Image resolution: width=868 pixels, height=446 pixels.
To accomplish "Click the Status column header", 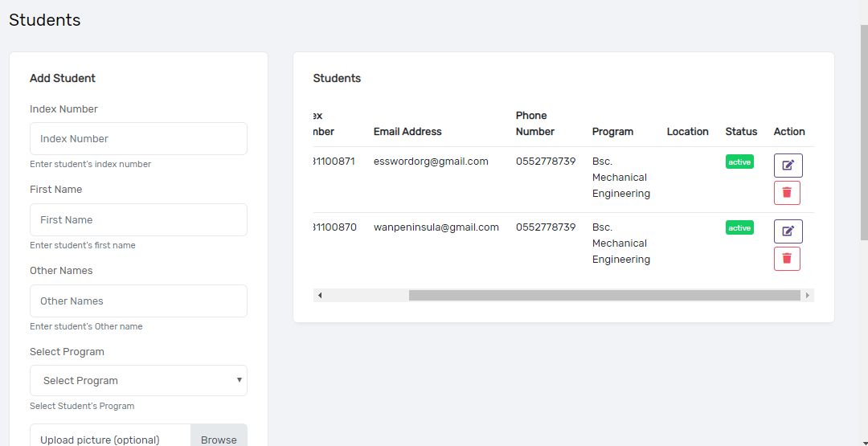I will [741, 132].
